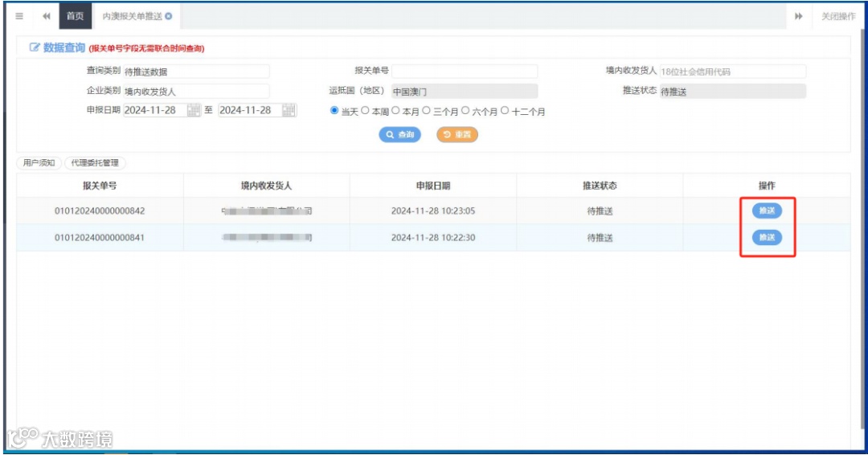Close the 内澳报关单推送 tab

[169, 16]
